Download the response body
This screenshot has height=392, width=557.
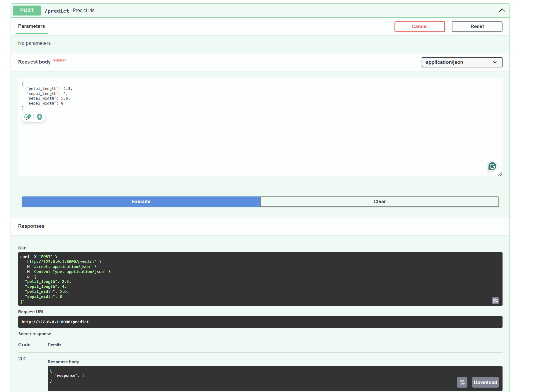[x=485, y=382]
